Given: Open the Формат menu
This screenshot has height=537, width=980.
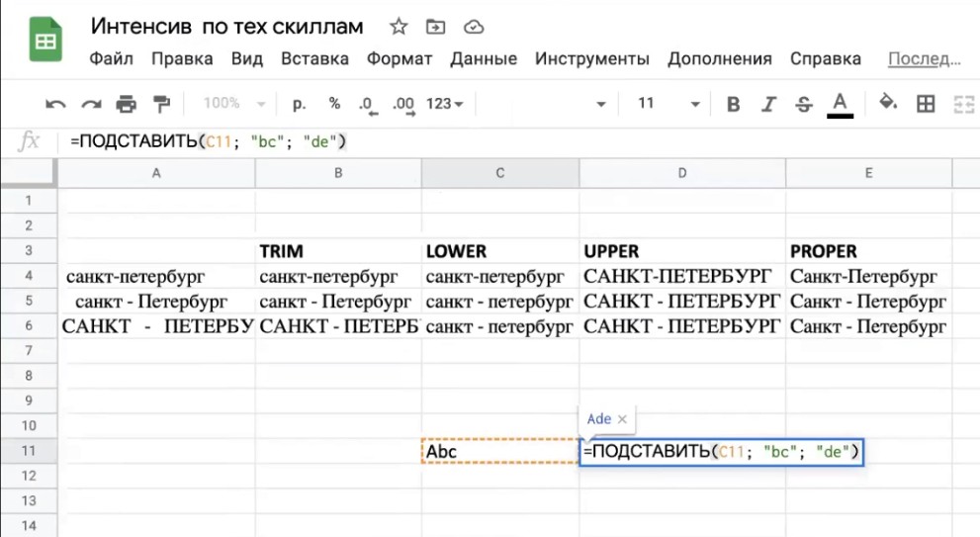Looking at the screenshot, I should pos(400,58).
